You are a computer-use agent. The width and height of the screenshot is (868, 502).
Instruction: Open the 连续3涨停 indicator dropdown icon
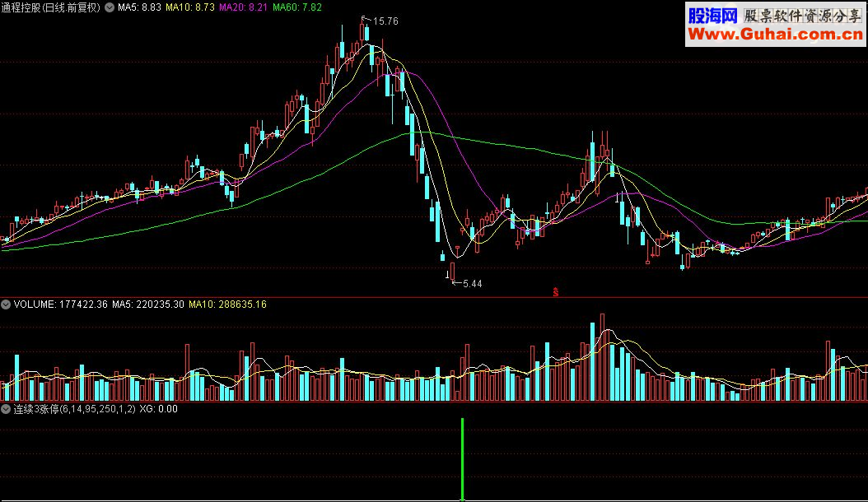tap(6, 409)
